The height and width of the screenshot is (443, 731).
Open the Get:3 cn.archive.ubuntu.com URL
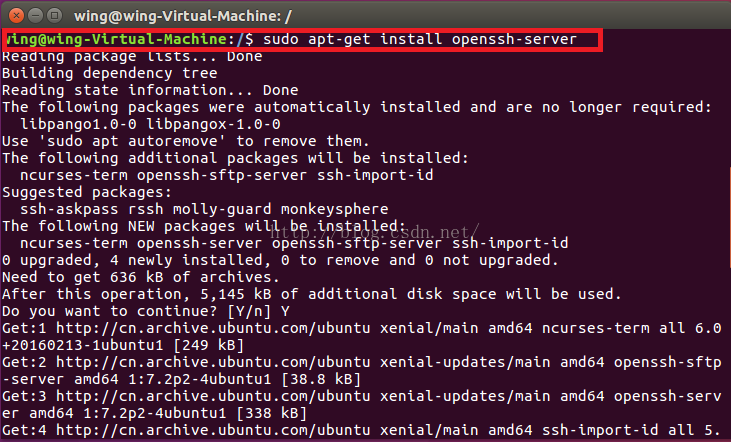pyautogui.click(x=213, y=396)
